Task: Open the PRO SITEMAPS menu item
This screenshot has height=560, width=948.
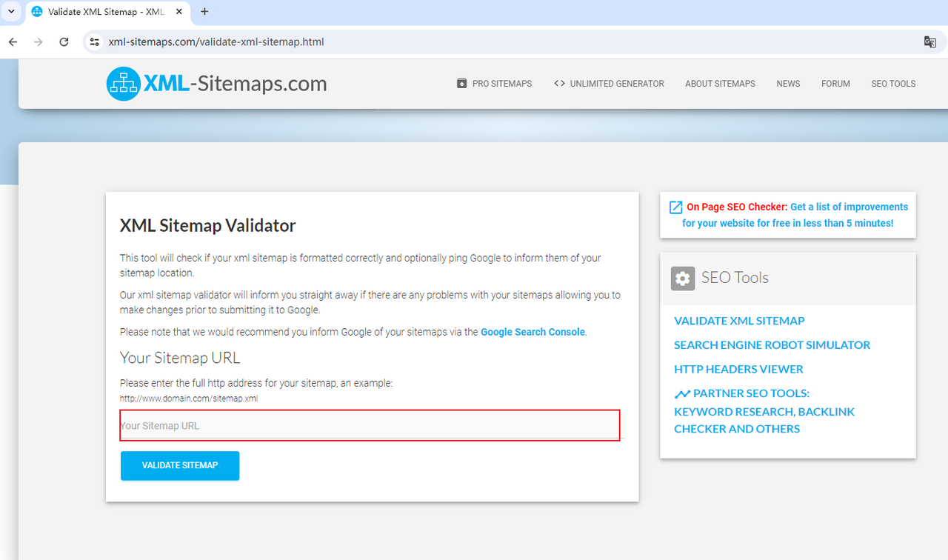Action: click(494, 84)
